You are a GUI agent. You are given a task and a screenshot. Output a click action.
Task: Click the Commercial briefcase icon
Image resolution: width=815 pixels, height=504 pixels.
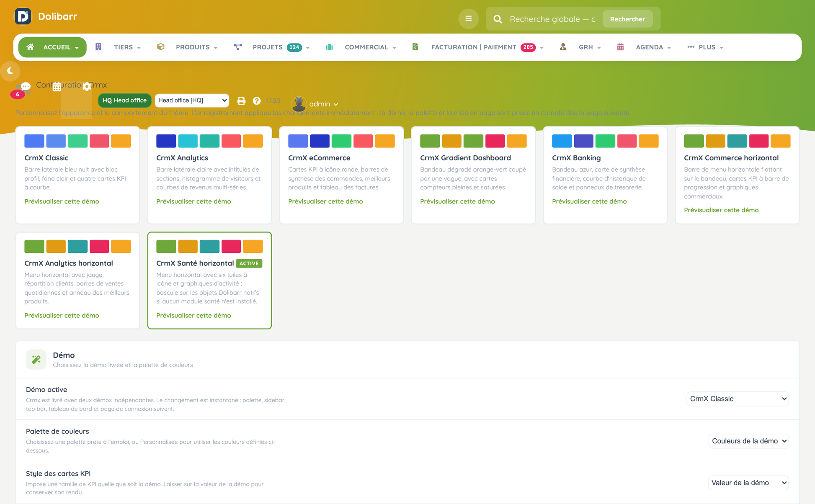pyautogui.click(x=329, y=47)
